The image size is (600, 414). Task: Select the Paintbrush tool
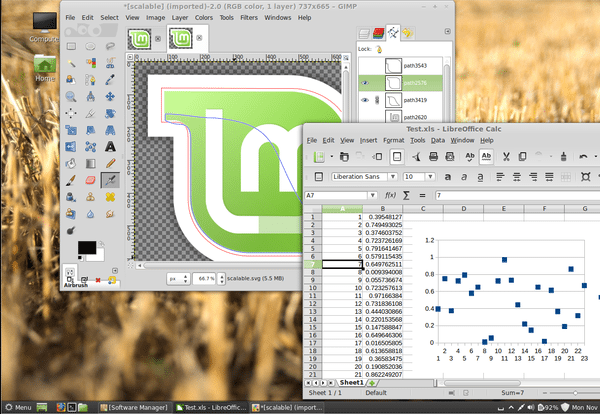71,180
